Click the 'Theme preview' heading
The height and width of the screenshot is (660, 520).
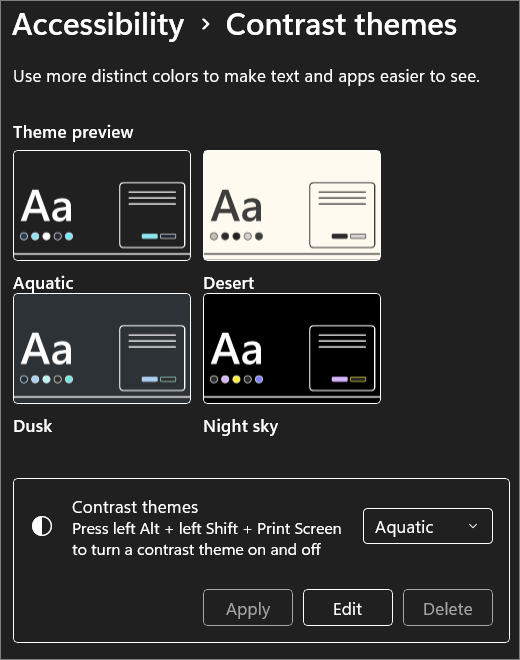pos(73,132)
